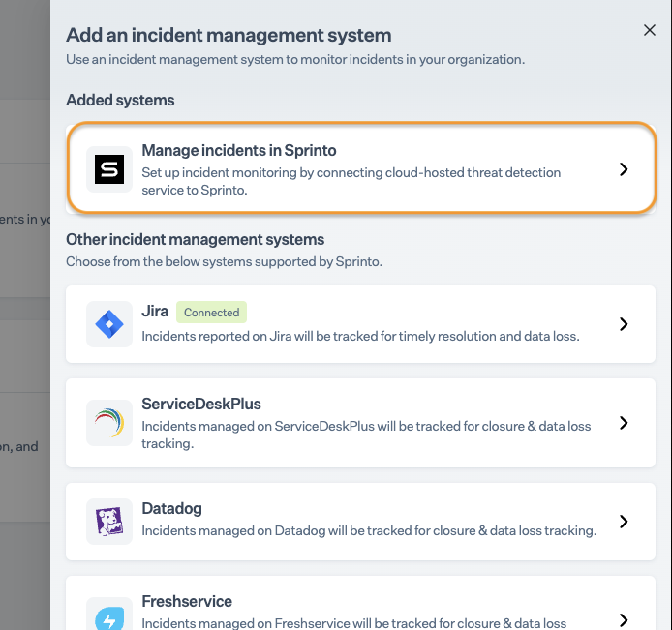Select the Datadog title text
The width and height of the screenshot is (672, 630).
[171, 508]
